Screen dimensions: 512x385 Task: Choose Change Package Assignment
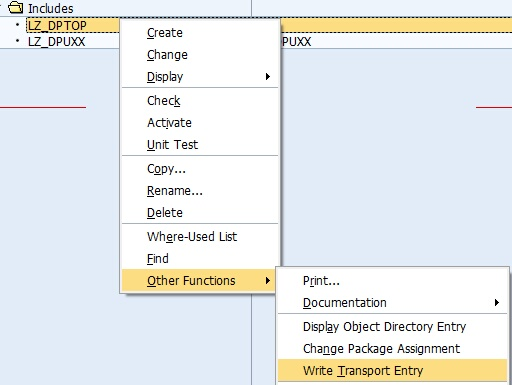coord(392,349)
